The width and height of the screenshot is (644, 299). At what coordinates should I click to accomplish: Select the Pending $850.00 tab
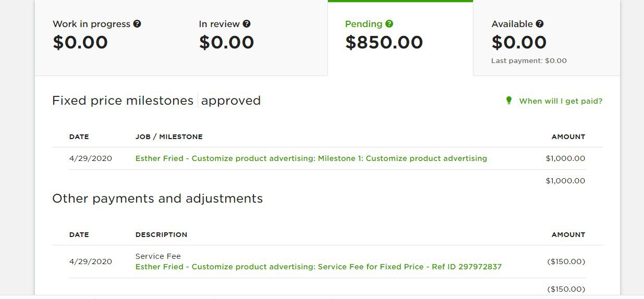click(400, 38)
